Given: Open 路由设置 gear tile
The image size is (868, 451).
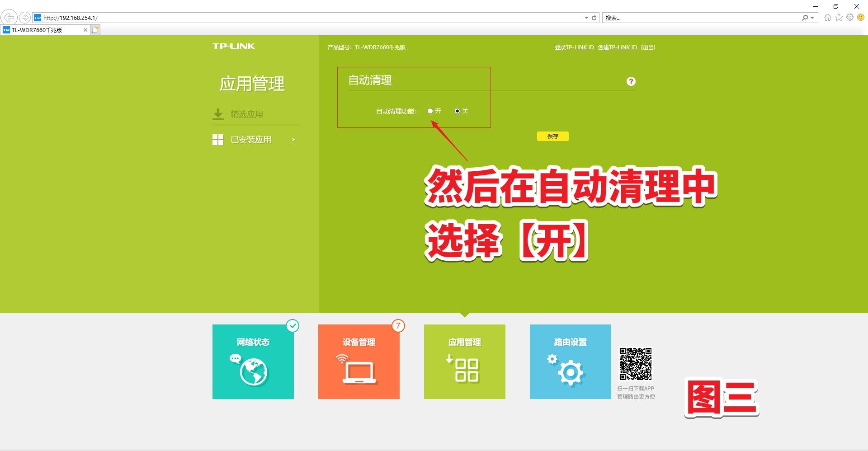Looking at the screenshot, I should pos(570,362).
